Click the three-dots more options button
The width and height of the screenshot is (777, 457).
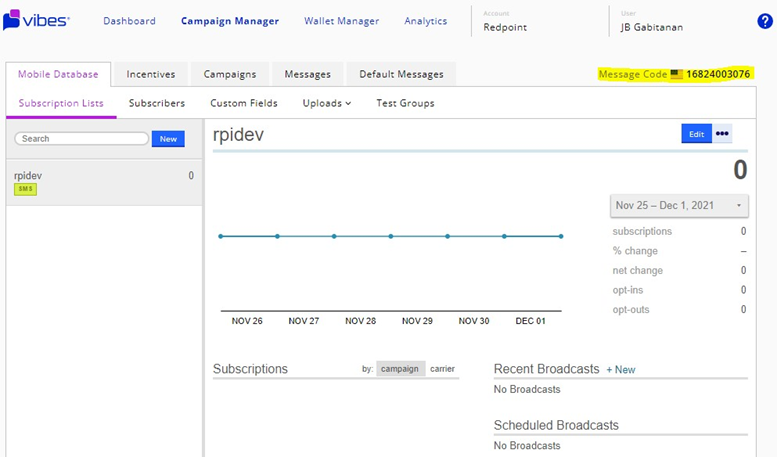(722, 134)
